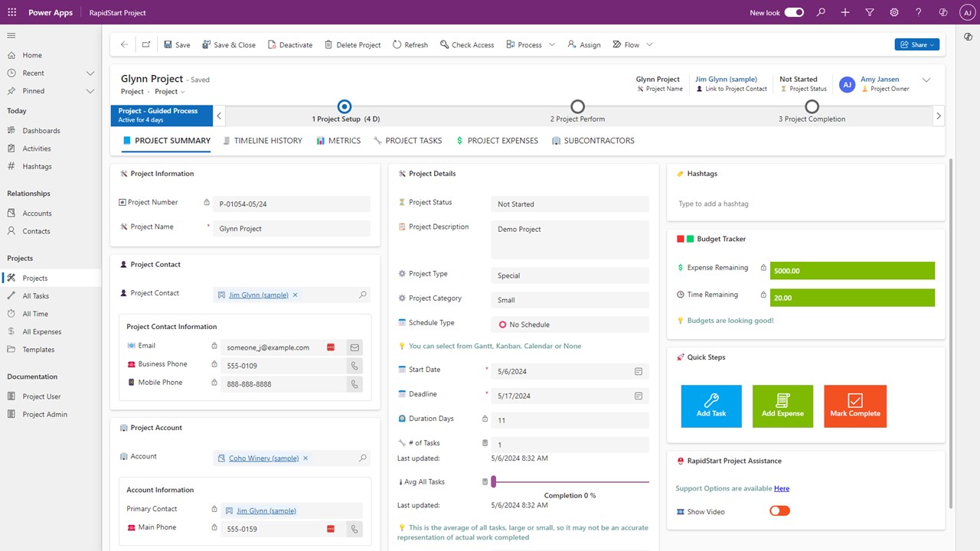
Task: Go back using the arrow icon
Action: pos(124,44)
